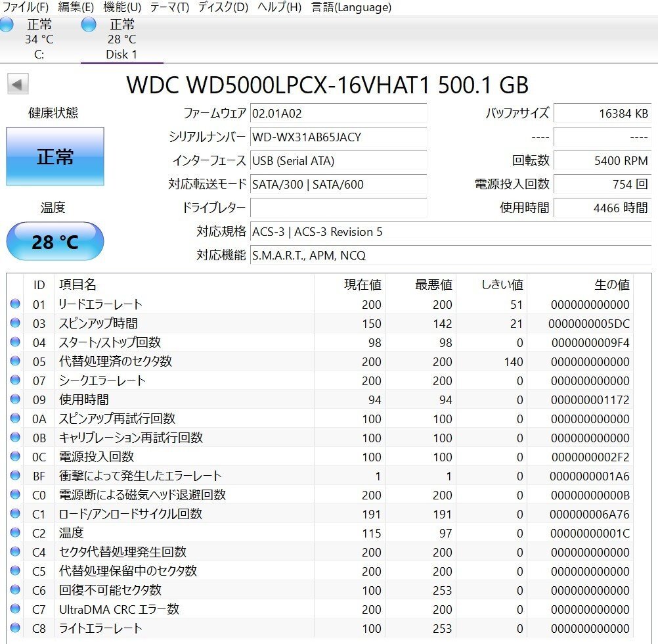Select the UltraDMA CRC エラー数 attribute name

coord(119,609)
